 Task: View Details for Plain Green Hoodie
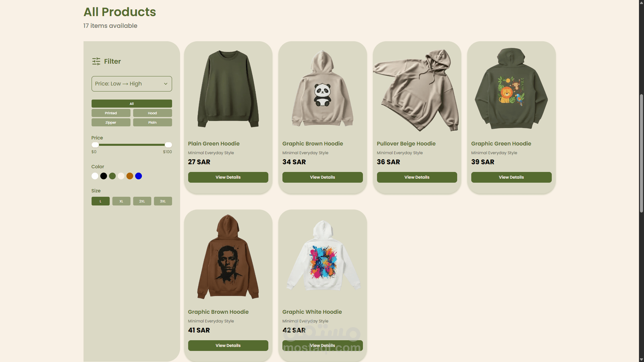[228, 177]
